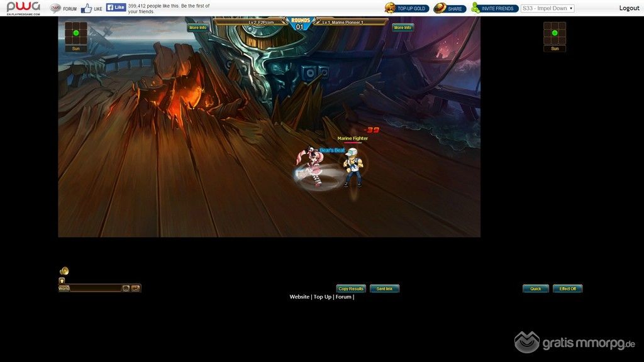Expand the chat panel with up arrow

pyautogui.click(x=62, y=280)
